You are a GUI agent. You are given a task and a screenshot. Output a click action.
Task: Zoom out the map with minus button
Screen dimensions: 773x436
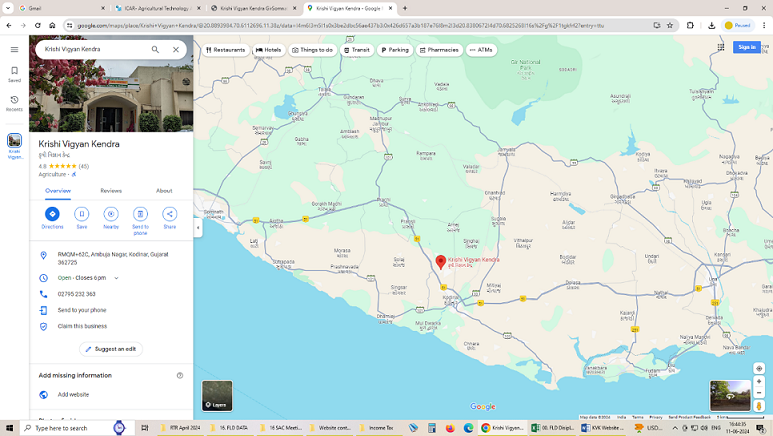point(759,393)
